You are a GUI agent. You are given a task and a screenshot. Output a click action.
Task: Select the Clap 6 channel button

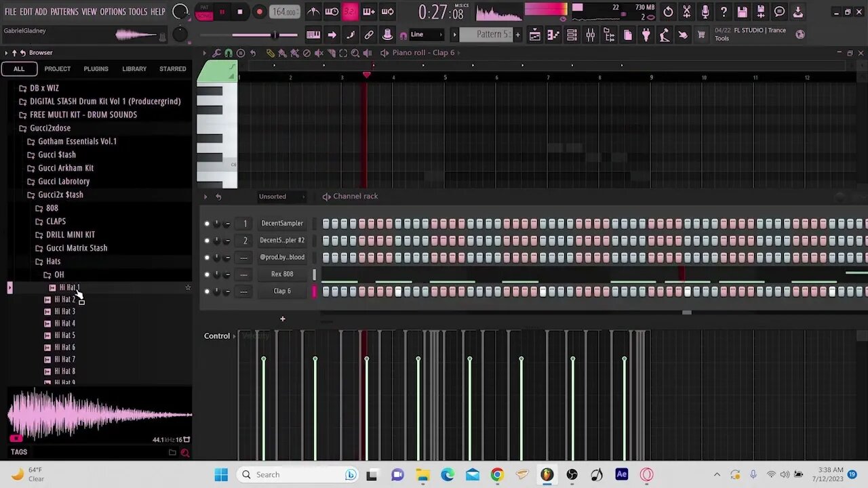(x=282, y=291)
